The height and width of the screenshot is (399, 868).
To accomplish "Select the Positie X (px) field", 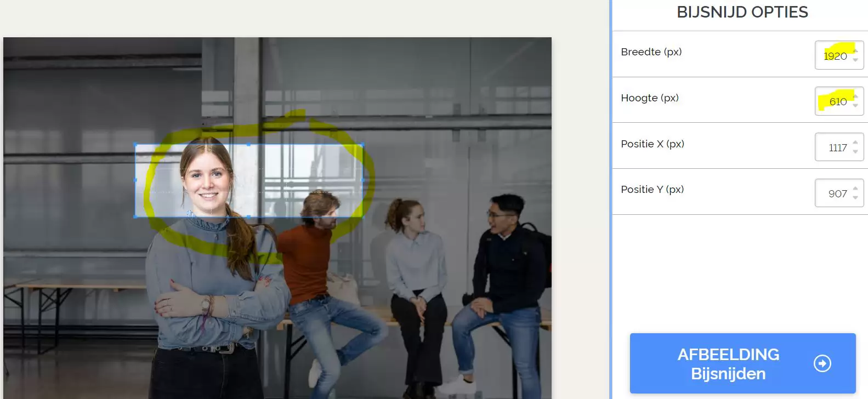I will [834, 147].
